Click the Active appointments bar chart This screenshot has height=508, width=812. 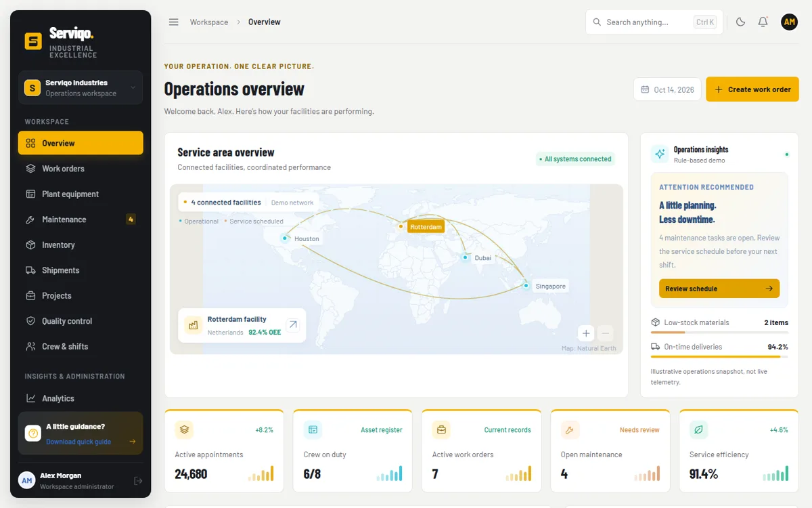[261, 473]
